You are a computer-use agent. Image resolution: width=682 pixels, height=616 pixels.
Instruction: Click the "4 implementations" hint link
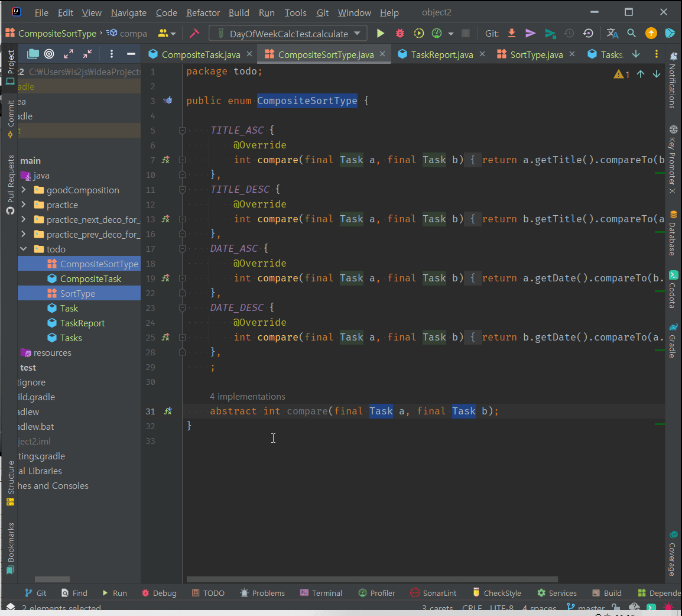(x=247, y=397)
